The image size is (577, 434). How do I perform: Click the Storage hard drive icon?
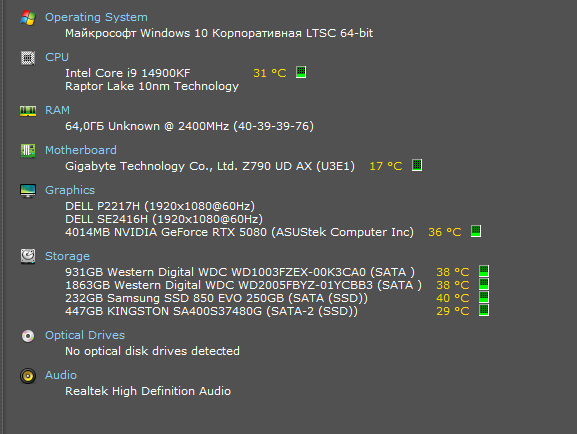point(28,257)
